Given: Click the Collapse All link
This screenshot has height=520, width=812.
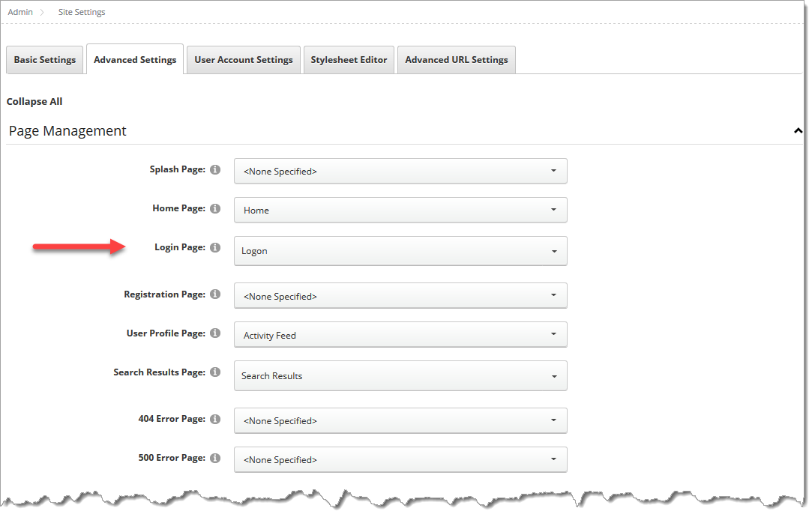Looking at the screenshot, I should pyautogui.click(x=34, y=101).
